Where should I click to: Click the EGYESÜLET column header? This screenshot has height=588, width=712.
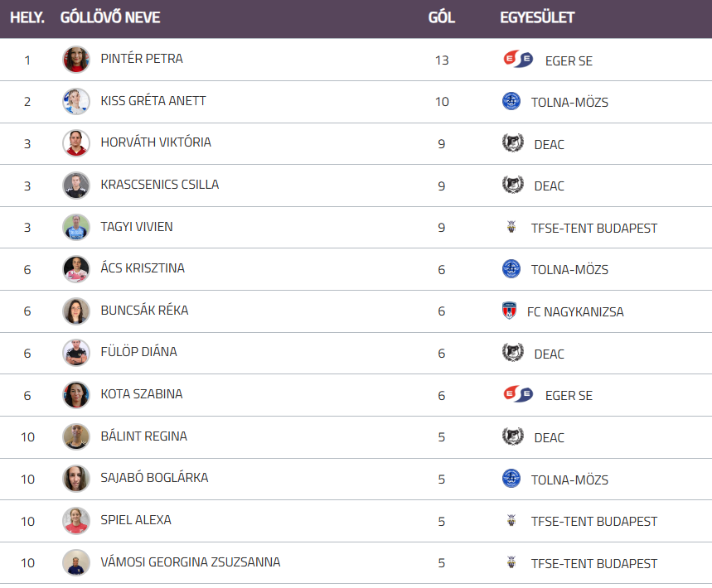[537, 17]
